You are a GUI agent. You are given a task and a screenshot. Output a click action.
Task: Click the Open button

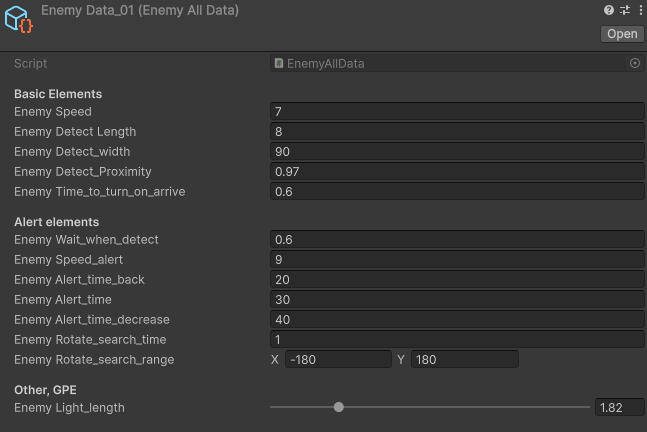coord(622,34)
